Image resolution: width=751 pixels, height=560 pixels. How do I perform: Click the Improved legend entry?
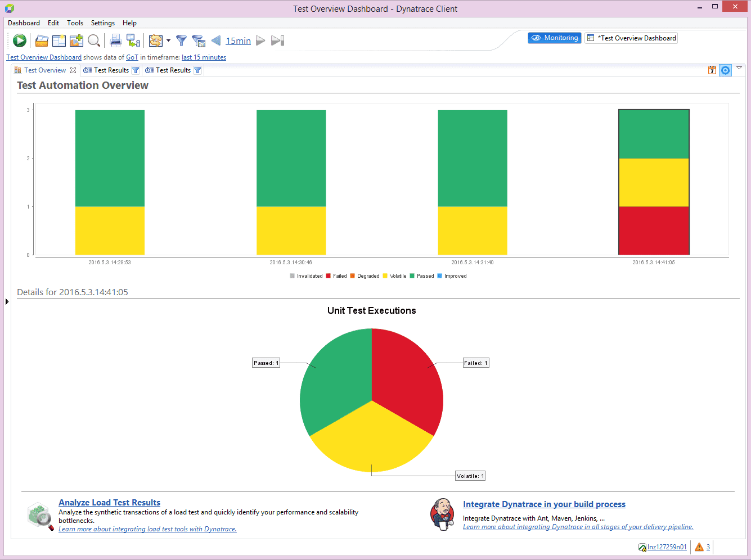[x=452, y=276]
